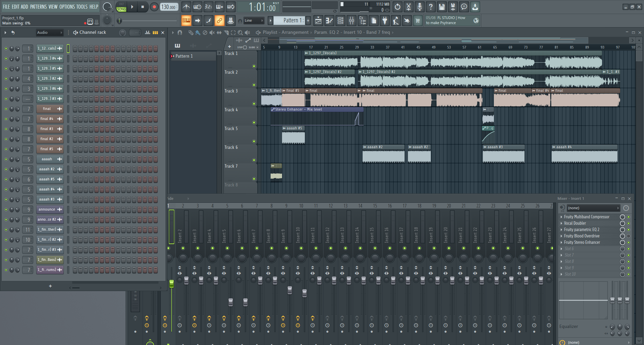Enable loop recording icon

click(231, 7)
